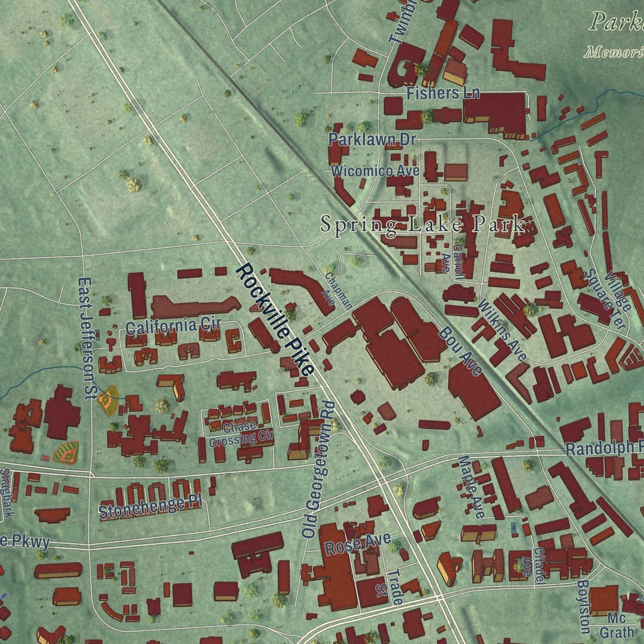Screen dimensions: 644x644
Task: Click the Shagbark street label
Action: [x=6, y=494]
